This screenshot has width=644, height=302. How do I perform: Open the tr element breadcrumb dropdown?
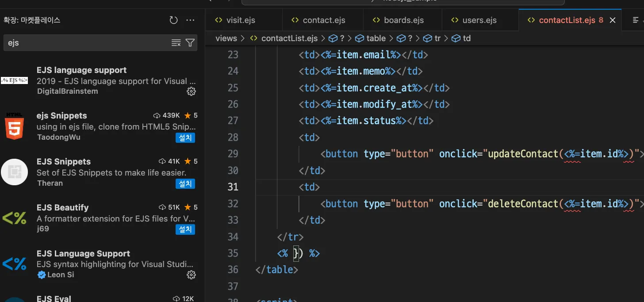pyautogui.click(x=437, y=38)
